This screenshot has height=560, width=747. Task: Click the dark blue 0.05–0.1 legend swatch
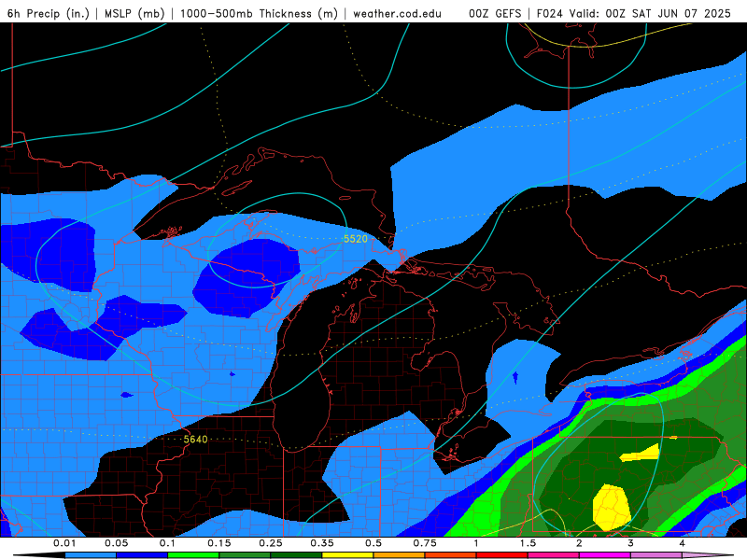coord(142,555)
